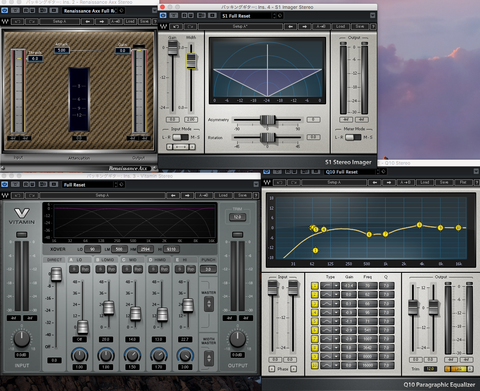The width and height of the screenshot is (480, 391).
Task: Open Waves logo menu in S1 Imager
Action: 163,26
